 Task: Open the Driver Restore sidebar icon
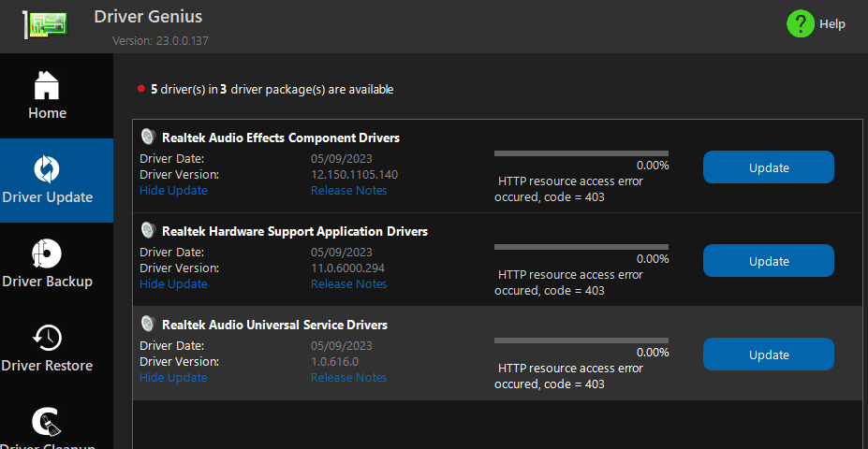pos(47,337)
